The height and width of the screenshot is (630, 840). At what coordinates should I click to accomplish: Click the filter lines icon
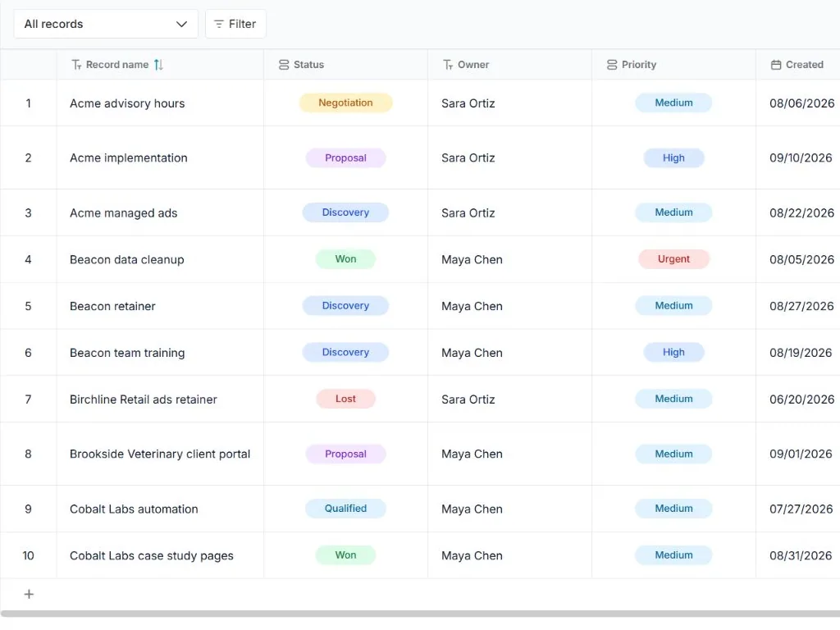(218, 24)
